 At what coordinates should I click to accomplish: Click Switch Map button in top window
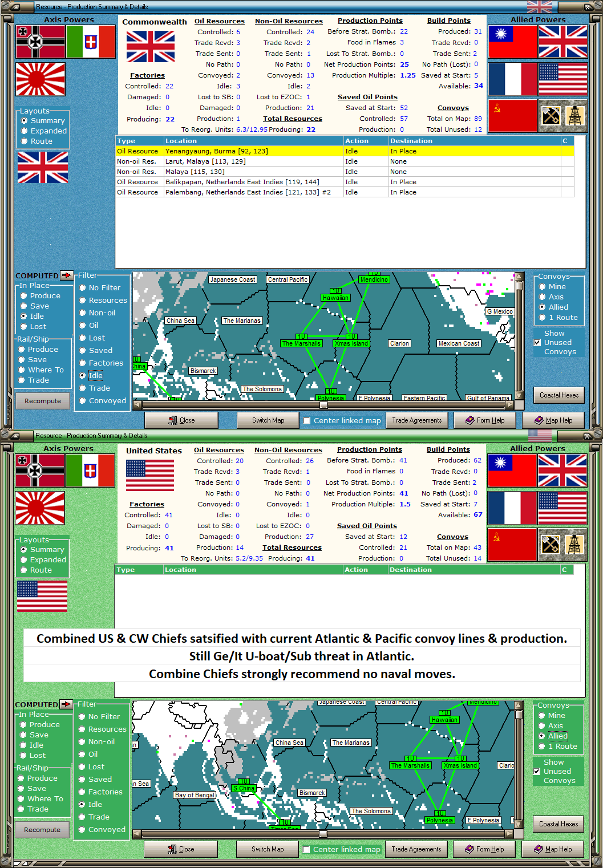(268, 420)
